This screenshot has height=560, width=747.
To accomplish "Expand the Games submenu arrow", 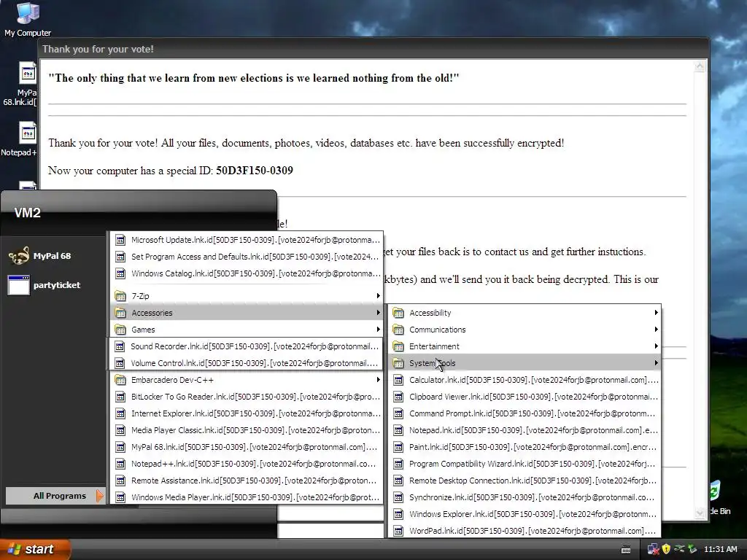I will [x=379, y=329].
